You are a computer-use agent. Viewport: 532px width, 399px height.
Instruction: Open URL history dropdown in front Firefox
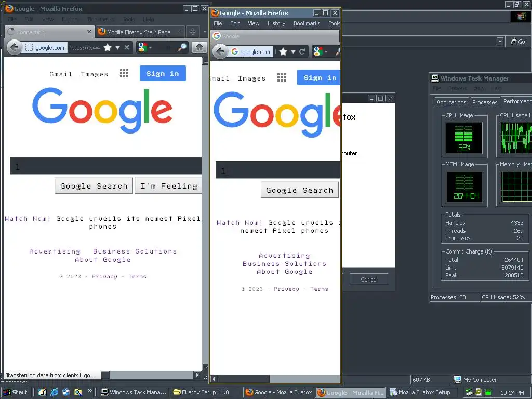[293, 51]
